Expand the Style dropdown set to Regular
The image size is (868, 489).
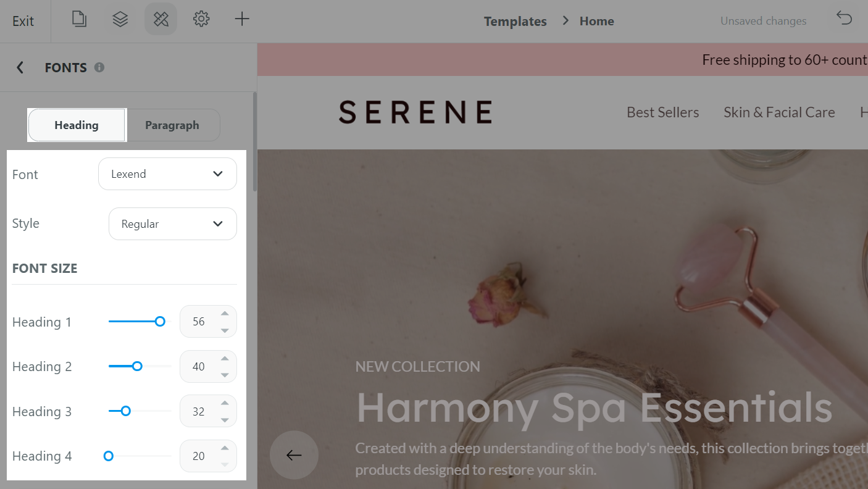pos(173,224)
